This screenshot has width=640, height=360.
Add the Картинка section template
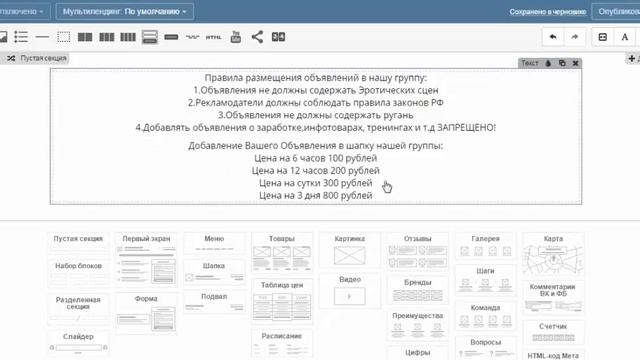coord(349,250)
